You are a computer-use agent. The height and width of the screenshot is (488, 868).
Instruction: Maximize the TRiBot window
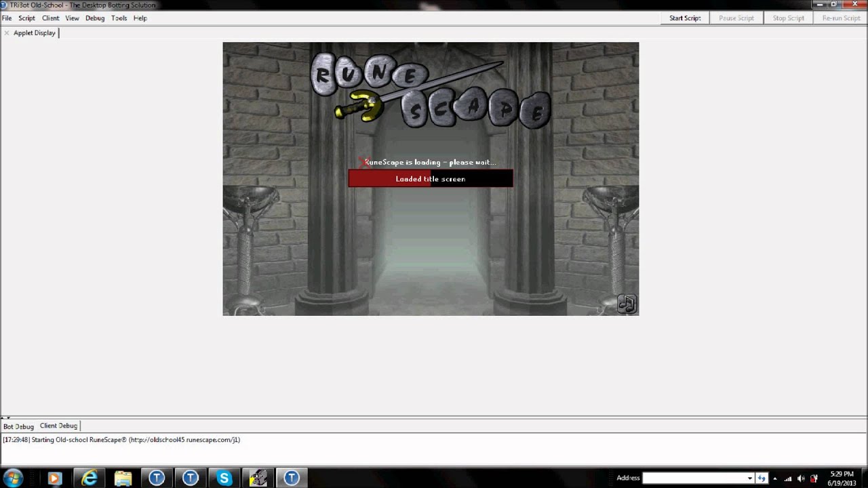tap(834, 5)
